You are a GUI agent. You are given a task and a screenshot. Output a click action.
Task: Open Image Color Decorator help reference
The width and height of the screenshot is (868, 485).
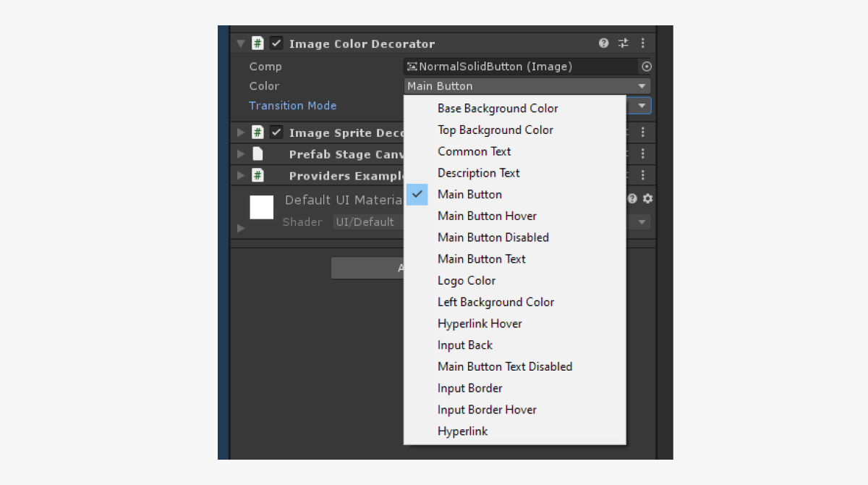click(x=604, y=43)
